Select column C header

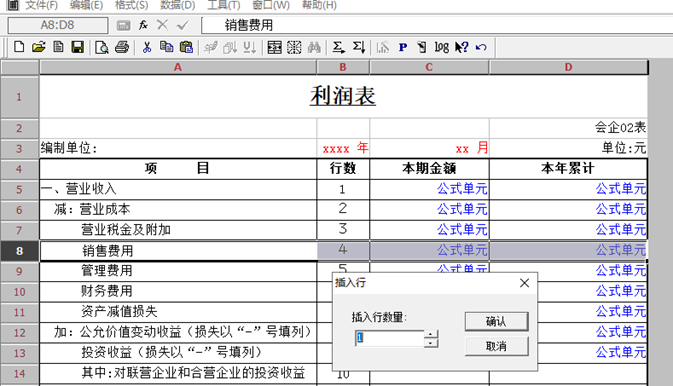tap(429, 67)
